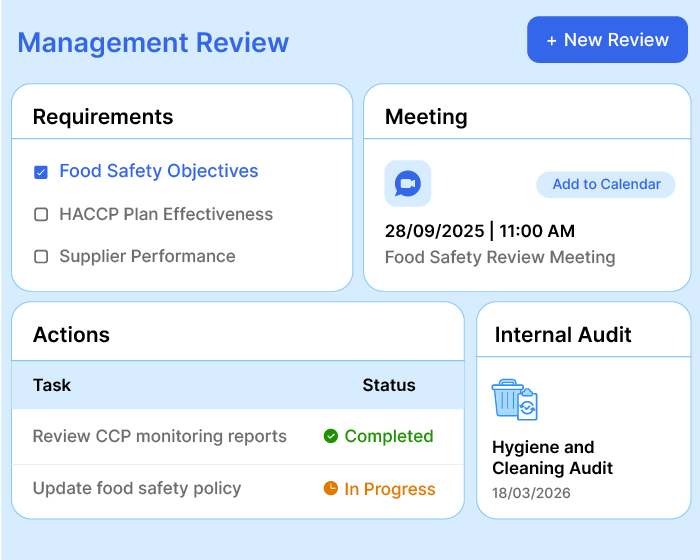The image size is (700, 560).
Task: Click the orange In Progress clock icon
Action: pos(331,489)
